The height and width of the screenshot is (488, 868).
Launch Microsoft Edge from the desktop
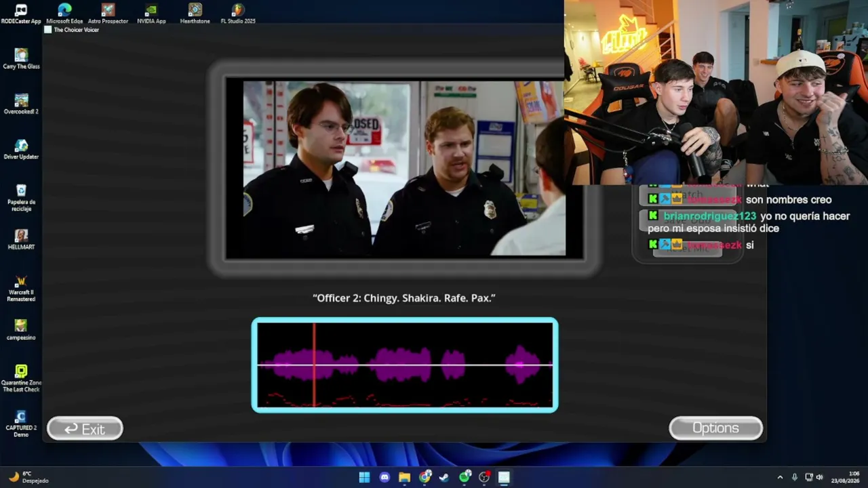[x=64, y=14]
